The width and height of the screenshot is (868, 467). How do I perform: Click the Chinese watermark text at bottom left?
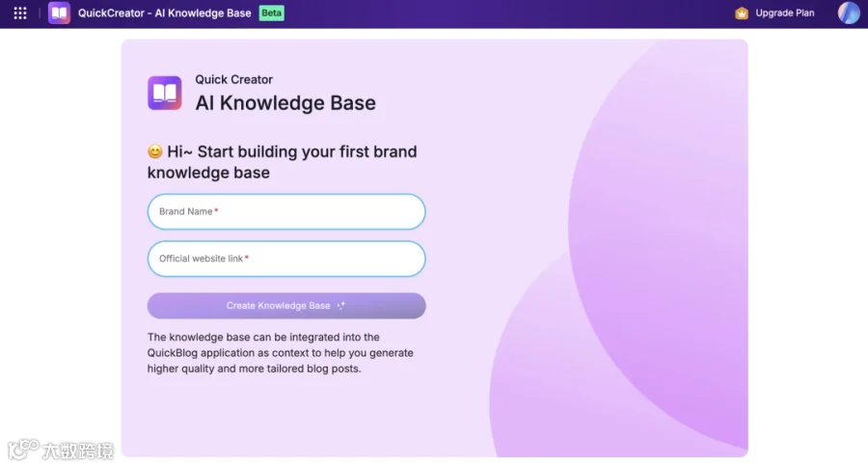(x=78, y=451)
